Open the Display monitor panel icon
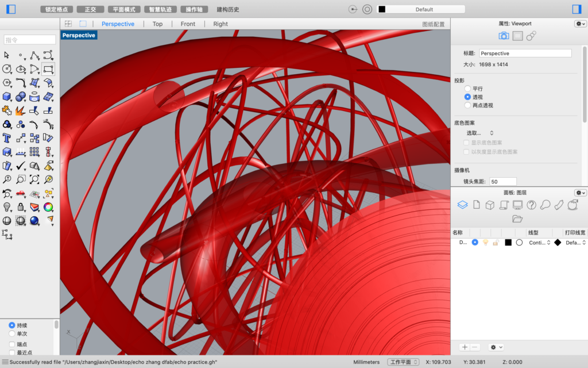Image resolution: width=588 pixels, height=368 pixels. [x=517, y=205]
